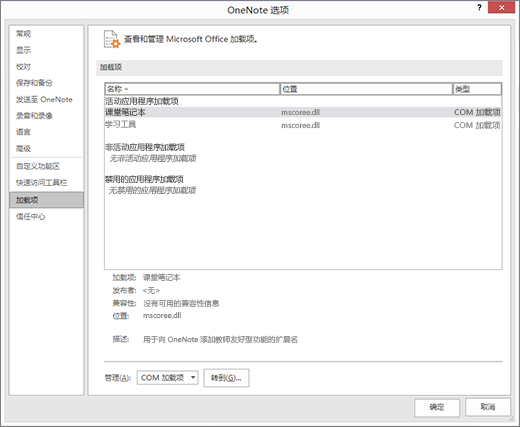This screenshot has width=520, height=427.
Task: Close the OneNote 选项 dialog
Action: (501, 8)
